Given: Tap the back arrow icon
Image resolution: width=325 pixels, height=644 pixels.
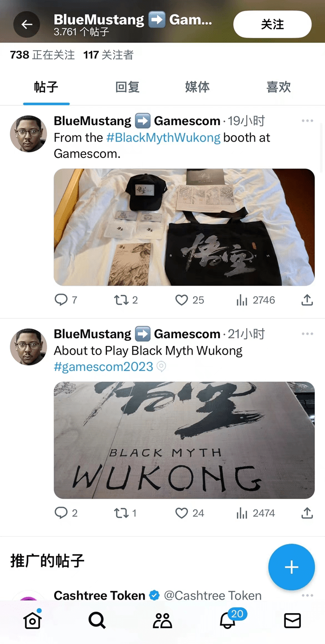Looking at the screenshot, I should 27,24.
